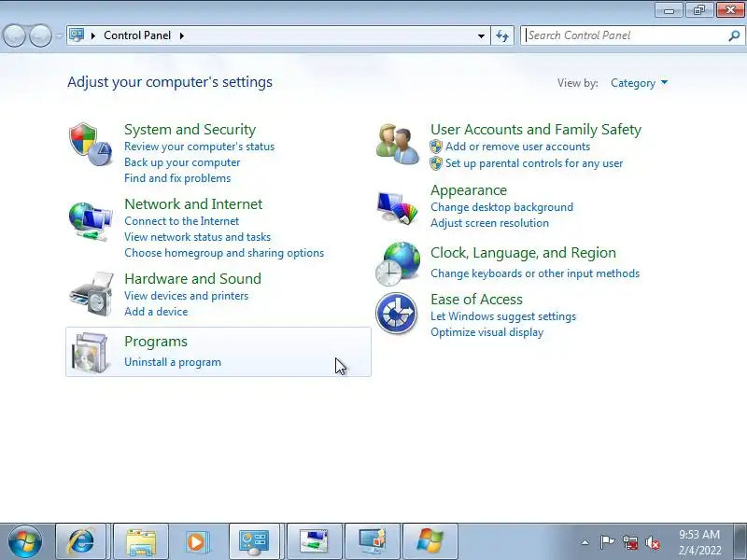
Task: Click Set up parental controls for any user
Action: point(534,163)
